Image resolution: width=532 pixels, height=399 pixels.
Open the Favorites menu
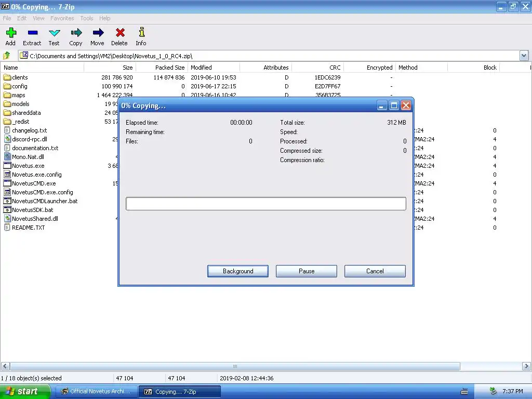[62, 18]
